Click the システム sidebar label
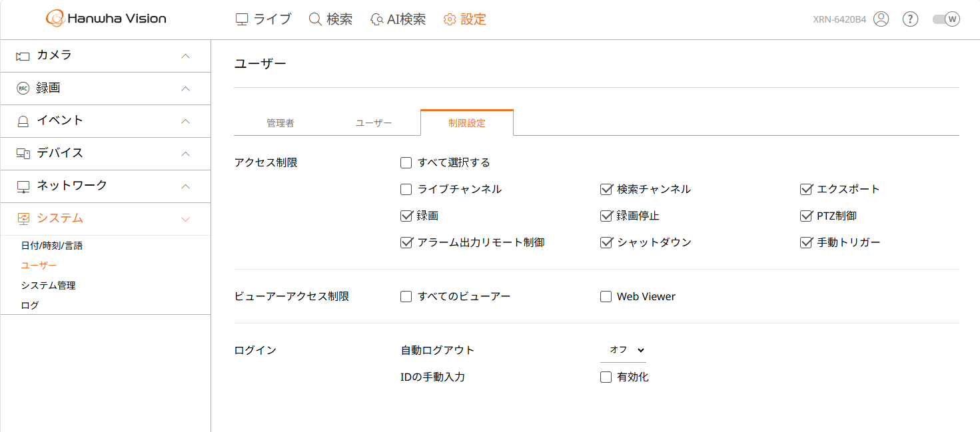The width and height of the screenshot is (980, 432). tap(60, 218)
